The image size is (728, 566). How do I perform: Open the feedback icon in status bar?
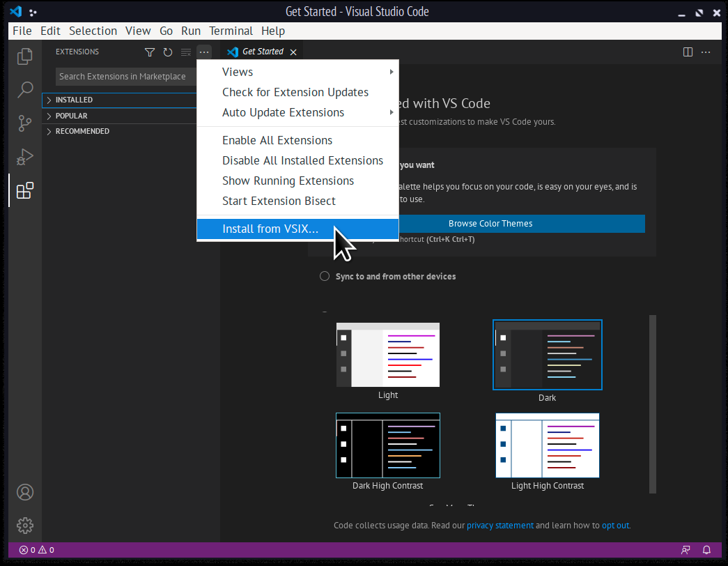tap(686, 550)
